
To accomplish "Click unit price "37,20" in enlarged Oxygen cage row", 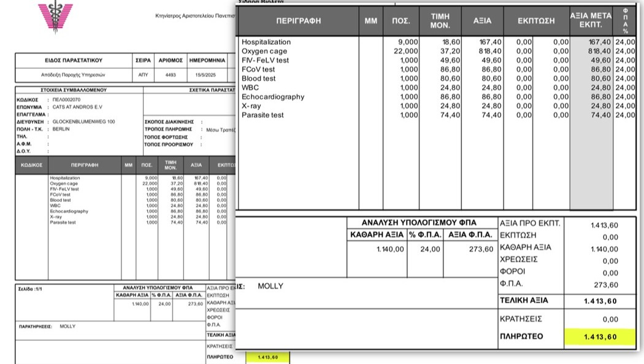I will [451, 51].
